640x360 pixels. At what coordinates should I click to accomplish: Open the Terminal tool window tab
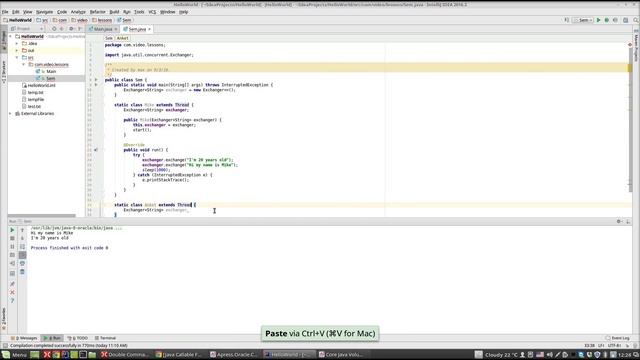click(x=105, y=338)
